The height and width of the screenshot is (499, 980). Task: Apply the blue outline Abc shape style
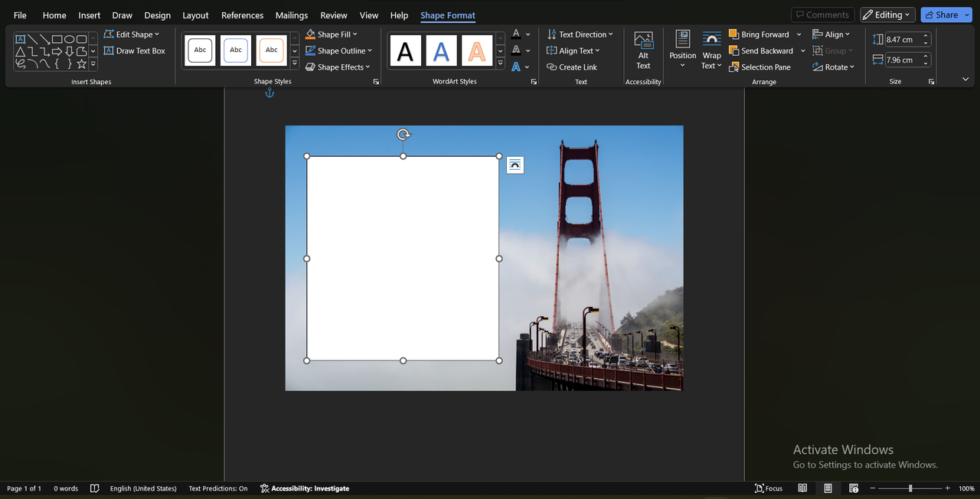[236, 51]
